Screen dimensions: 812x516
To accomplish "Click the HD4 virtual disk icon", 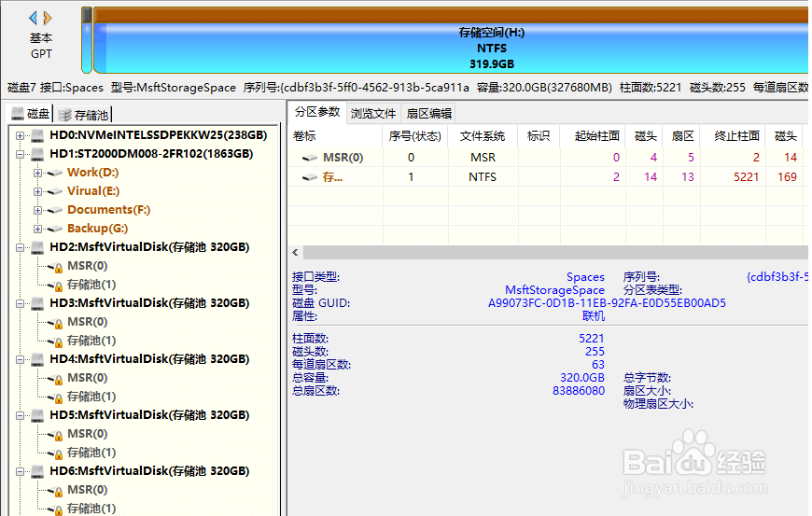I will point(37,359).
